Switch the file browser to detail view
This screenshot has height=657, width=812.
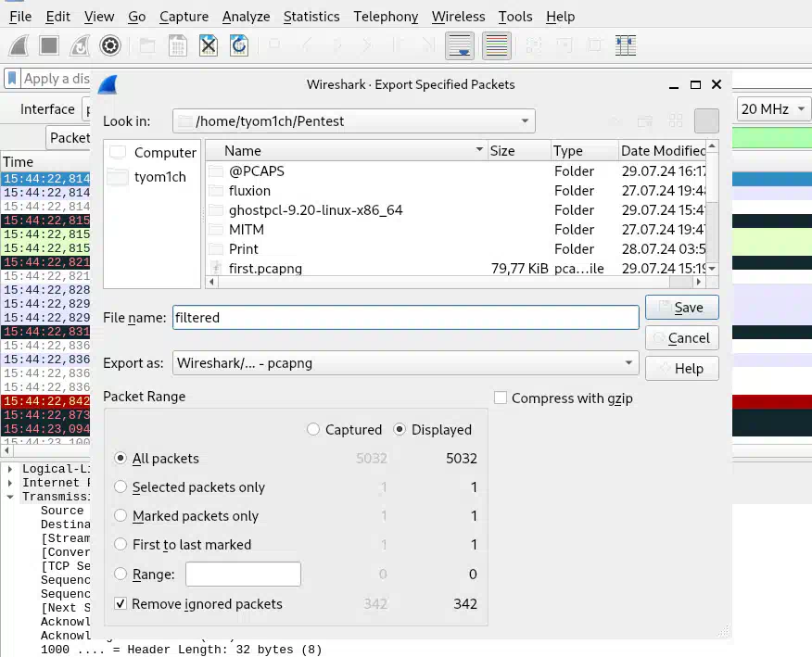coord(706,121)
